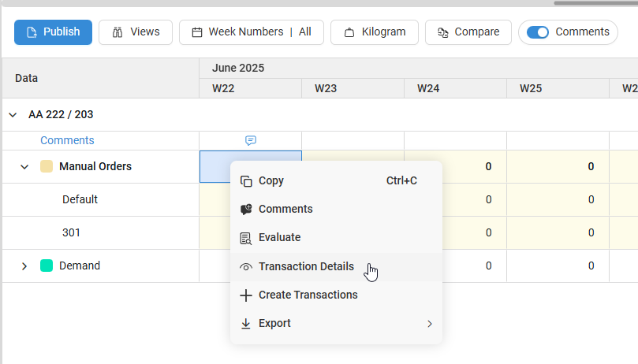This screenshot has width=638, height=364.
Task: Click the eye icon for Transaction Details
Action: pyautogui.click(x=246, y=267)
